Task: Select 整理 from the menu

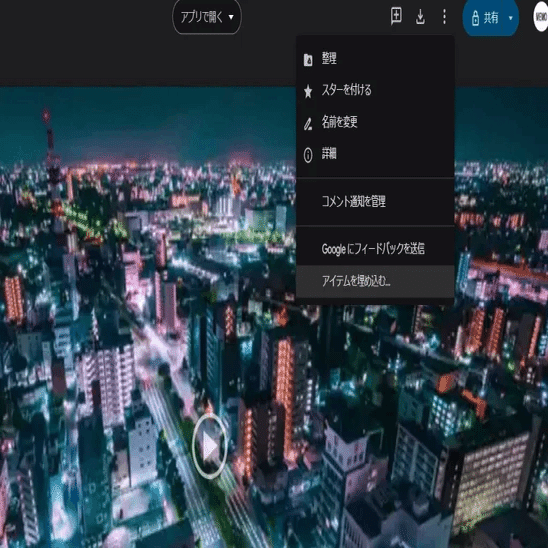Action: point(375,58)
